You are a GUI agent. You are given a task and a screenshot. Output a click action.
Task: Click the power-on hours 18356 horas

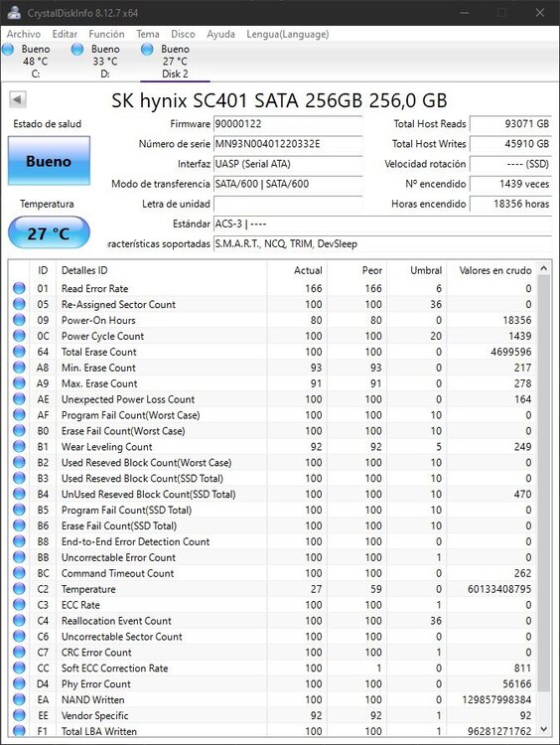coord(510,204)
